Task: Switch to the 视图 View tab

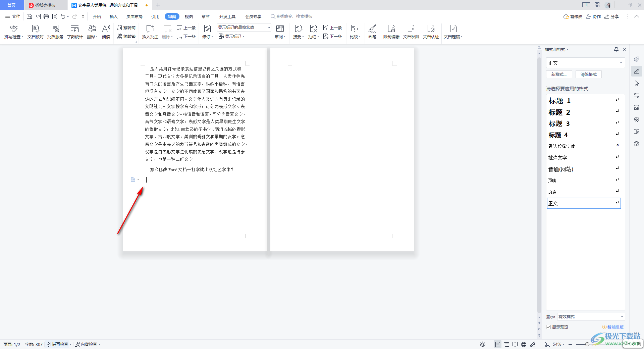Action: (x=189, y=16)
